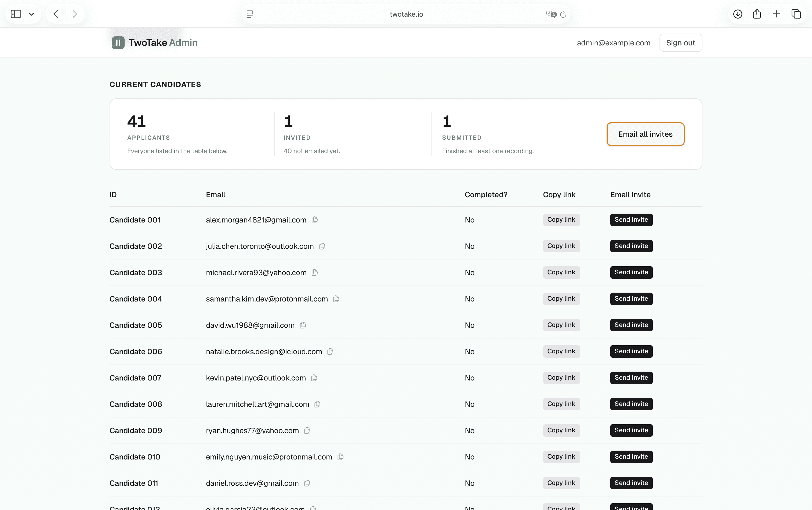
Task: Click the TwoTake logo icon
Action: coord(118,42)
